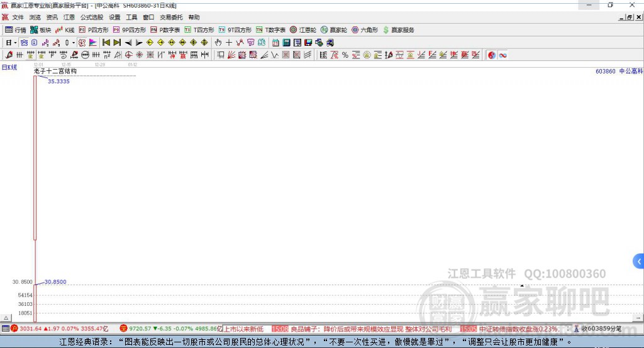Click the 日K线 label
644x348 pixels.
(x=9, y=67)
